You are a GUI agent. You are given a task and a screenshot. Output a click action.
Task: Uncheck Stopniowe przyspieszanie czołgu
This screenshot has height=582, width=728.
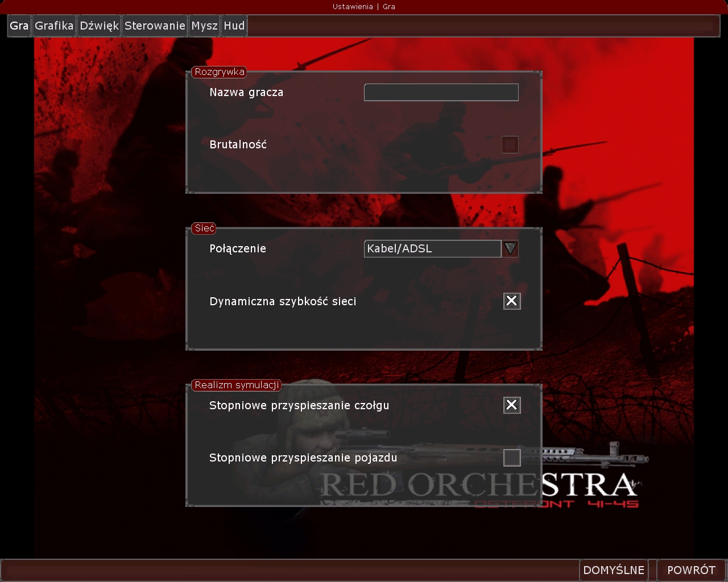click(x=512, y=405)
